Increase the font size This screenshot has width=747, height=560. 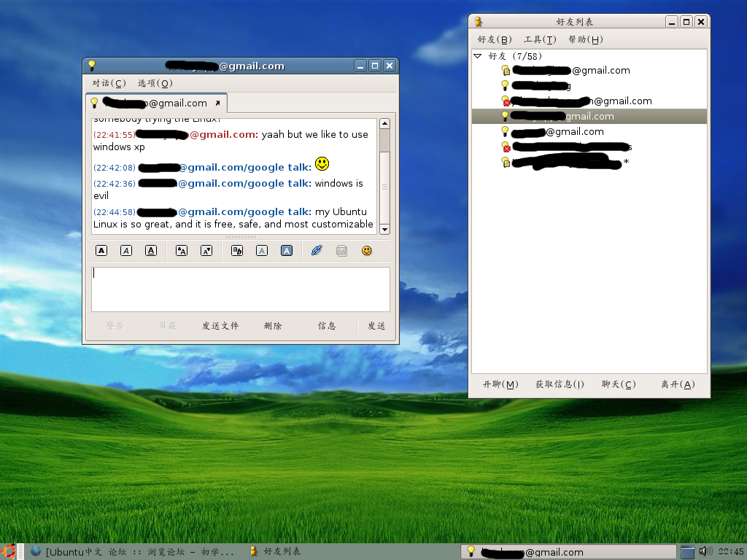(x=182, y=251)
